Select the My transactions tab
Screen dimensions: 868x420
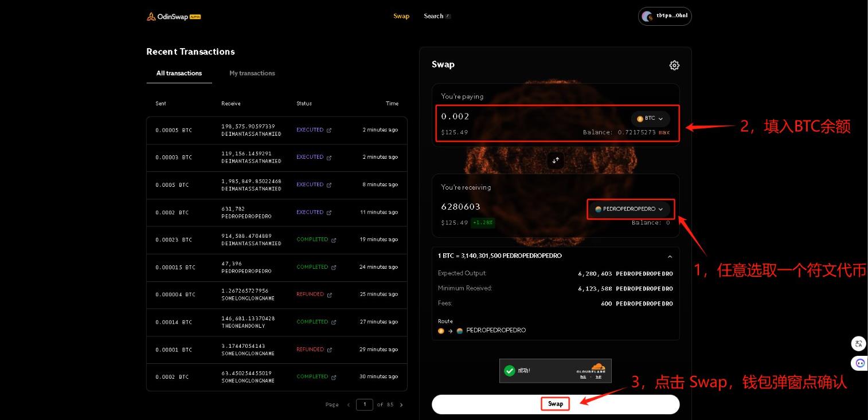tap(252, 73)
